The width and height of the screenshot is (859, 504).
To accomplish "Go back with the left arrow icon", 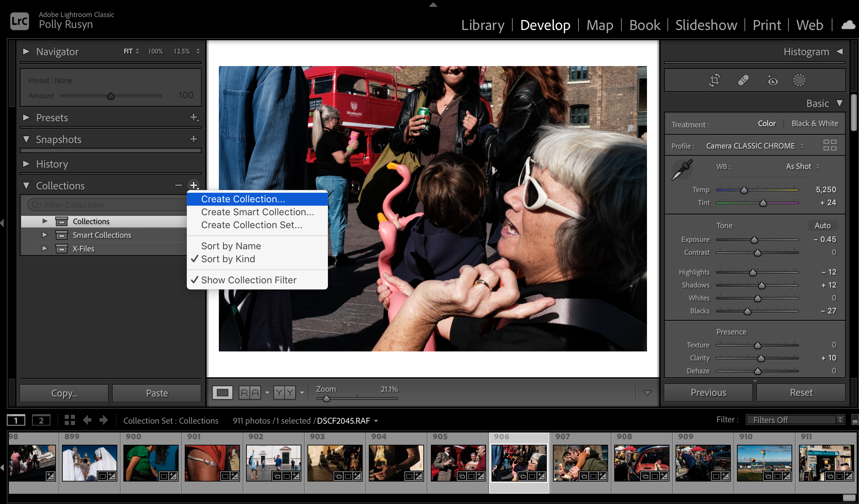I will (87, 420).
